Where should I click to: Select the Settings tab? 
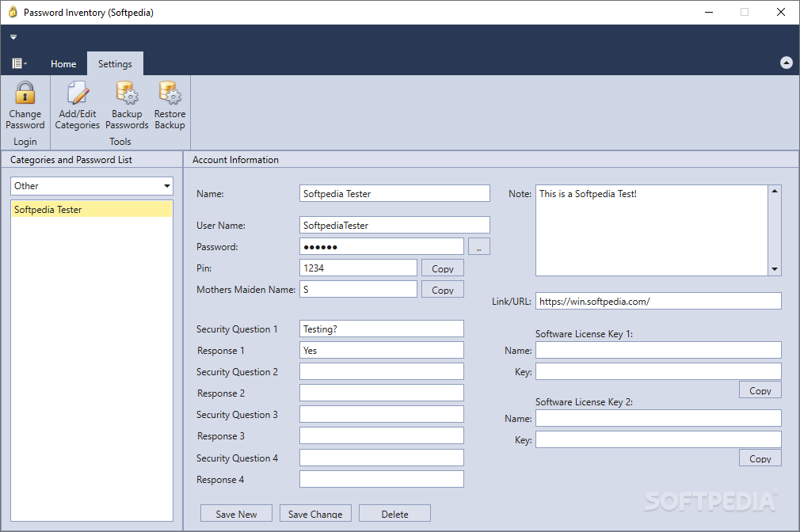point(115,64)
